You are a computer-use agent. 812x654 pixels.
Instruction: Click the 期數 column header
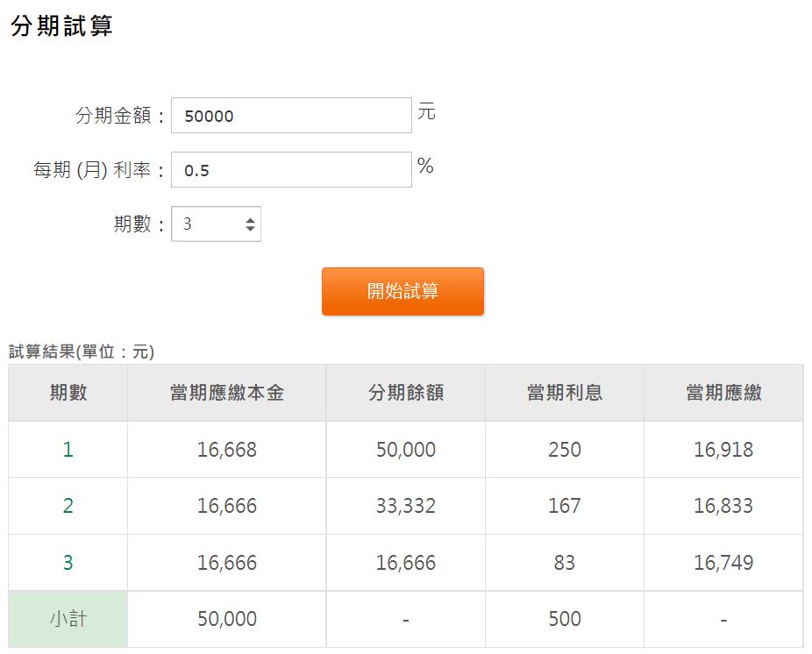pos(68,393)
